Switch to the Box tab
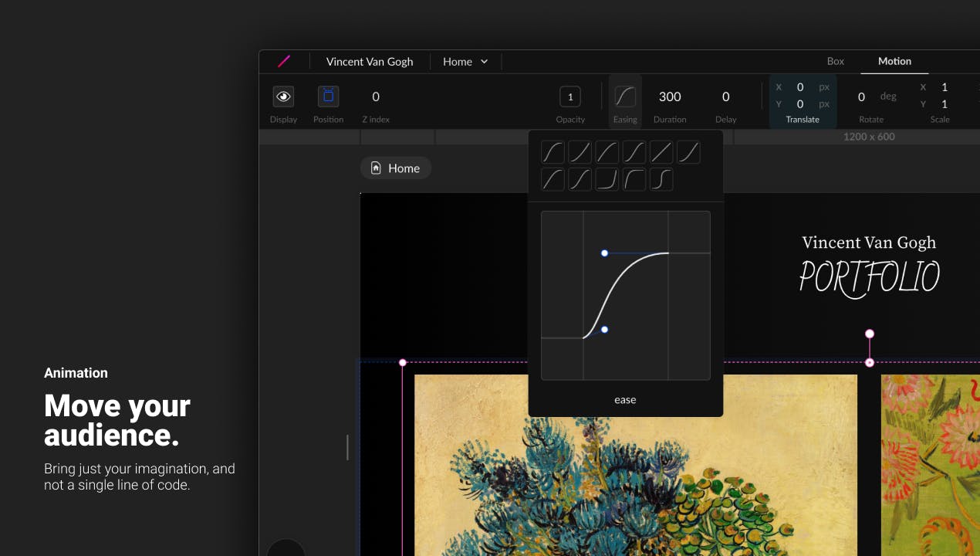The image size is (980, 556). [836, 61]
